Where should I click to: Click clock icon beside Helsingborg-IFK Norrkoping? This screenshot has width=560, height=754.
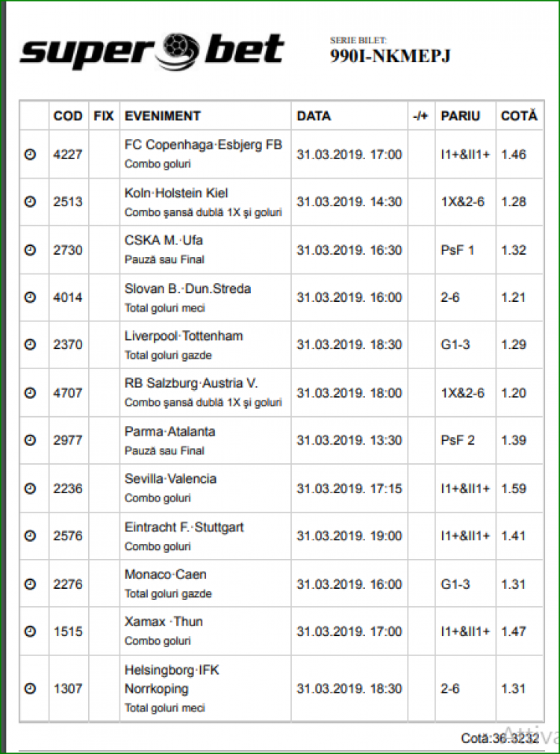click(30, 688)
